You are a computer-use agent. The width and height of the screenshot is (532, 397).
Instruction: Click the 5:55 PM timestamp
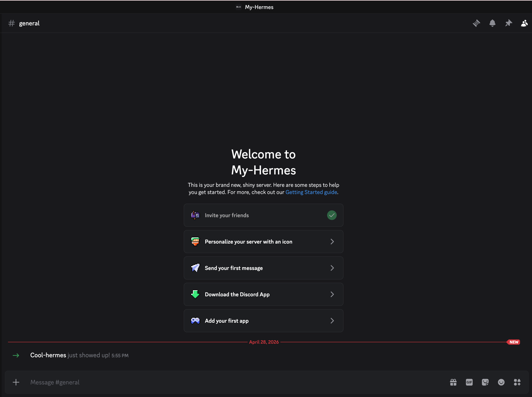[x=120, y=355]
